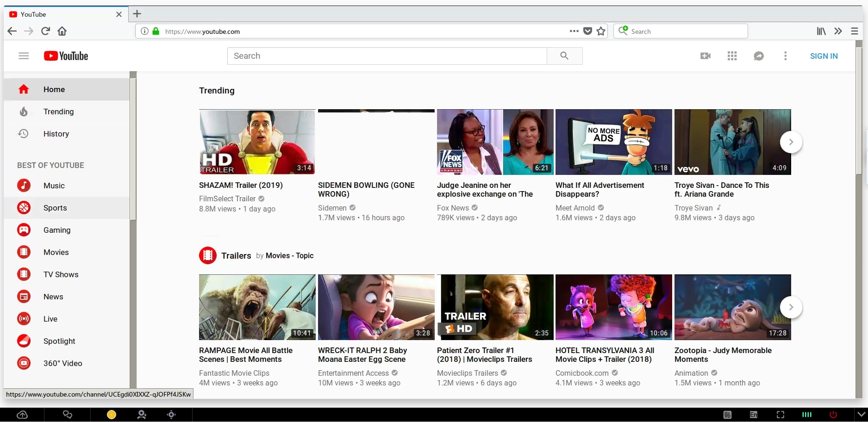Image resolution: width=868 pixels, height=422 pixels.
Task: Click the YouTube logo
Action: pos(66,56)
